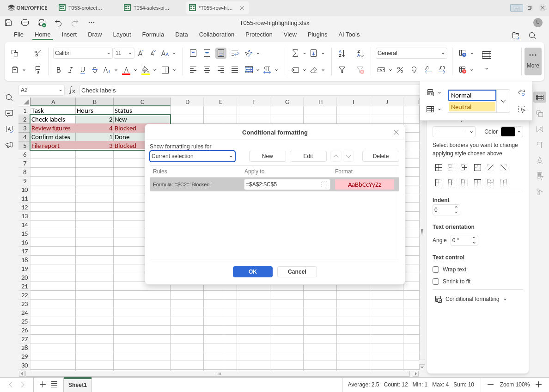Screen dimensions: 549x392
Task: Click the Delete rule button
Action: (x=381, y=156)
